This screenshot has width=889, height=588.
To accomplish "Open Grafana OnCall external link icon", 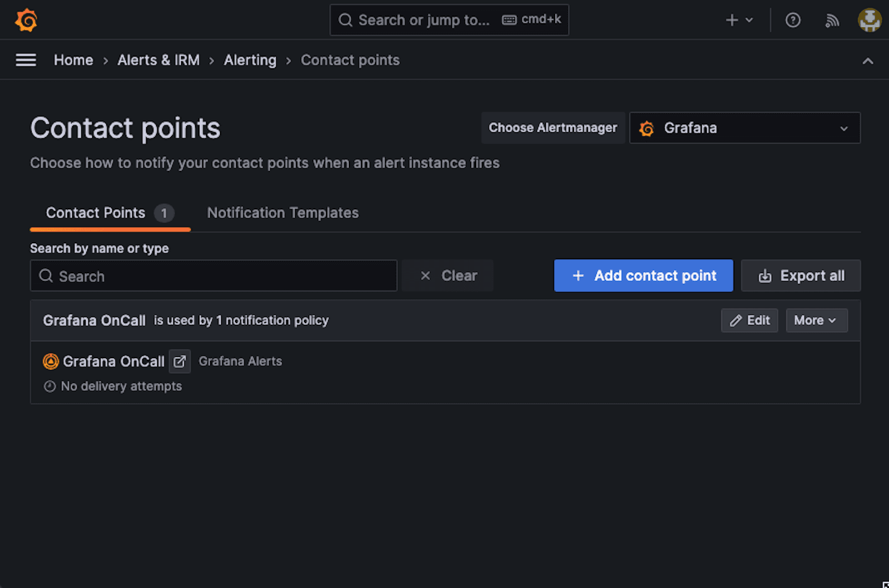I will (179, 361).
